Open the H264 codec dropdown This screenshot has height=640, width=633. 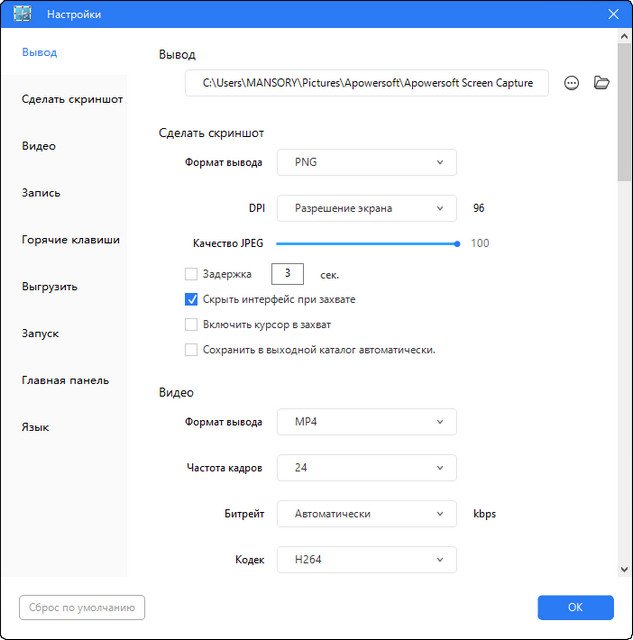366,560
